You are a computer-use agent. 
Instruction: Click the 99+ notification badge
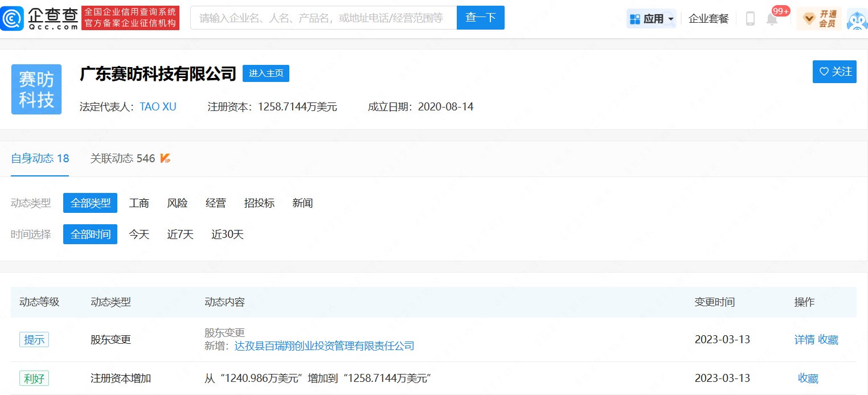(x=781, y=11)
